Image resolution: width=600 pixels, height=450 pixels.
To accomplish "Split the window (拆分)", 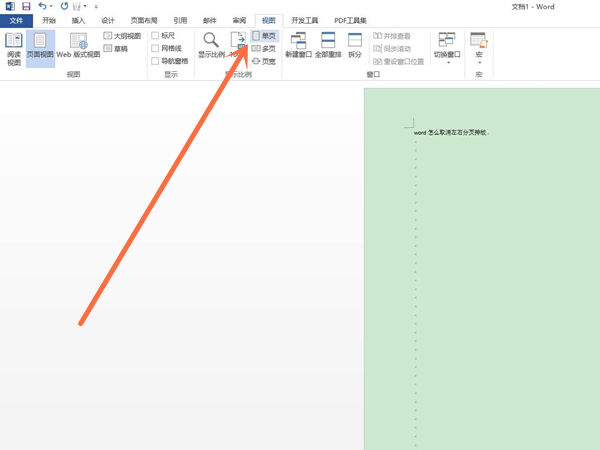I will coord(355,45).
